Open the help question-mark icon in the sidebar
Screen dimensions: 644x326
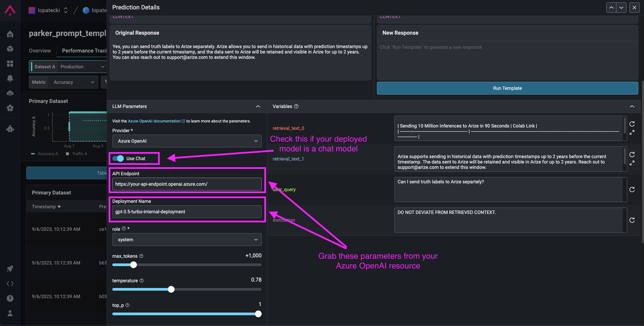[10, 298]
